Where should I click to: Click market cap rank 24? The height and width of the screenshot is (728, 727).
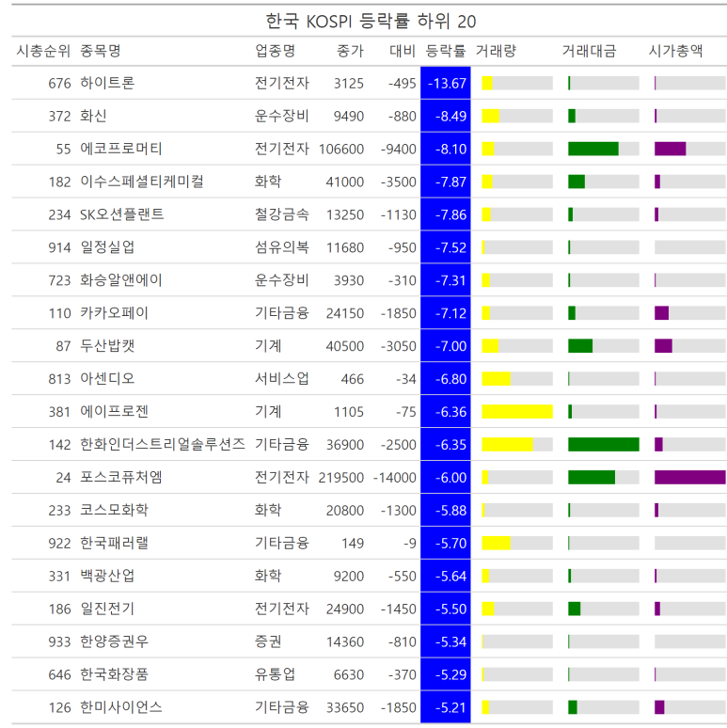click(x=63, y=477)
